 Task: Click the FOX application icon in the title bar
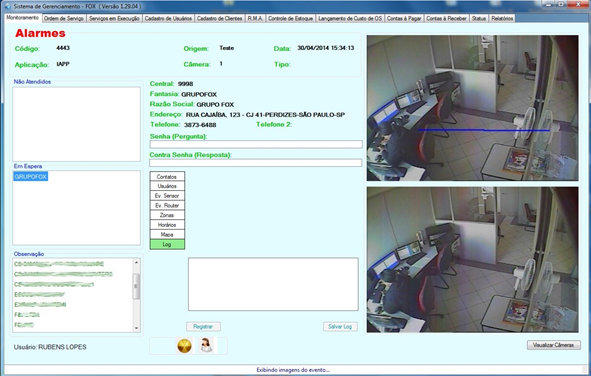[x=8, y=6]
